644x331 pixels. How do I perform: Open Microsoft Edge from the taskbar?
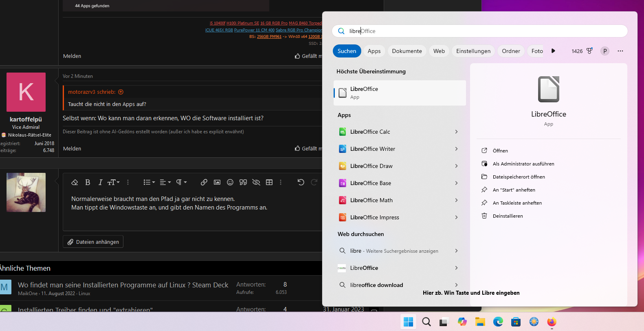[498, 322]
